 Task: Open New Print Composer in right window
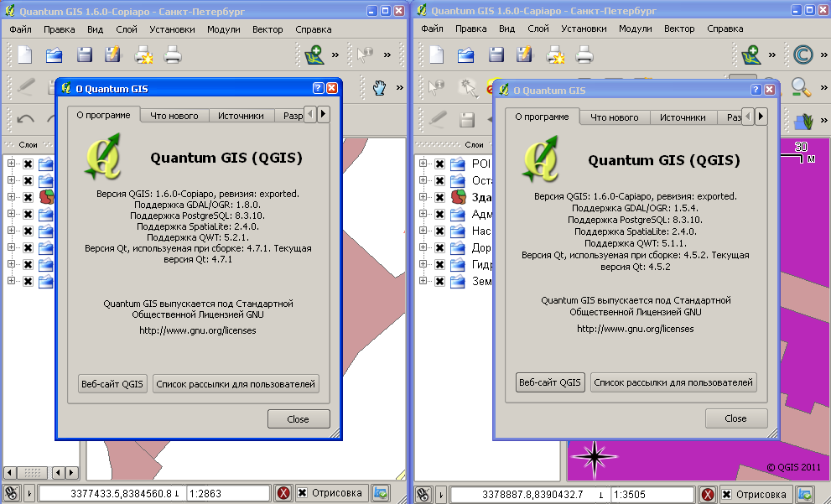coord(555,55)
